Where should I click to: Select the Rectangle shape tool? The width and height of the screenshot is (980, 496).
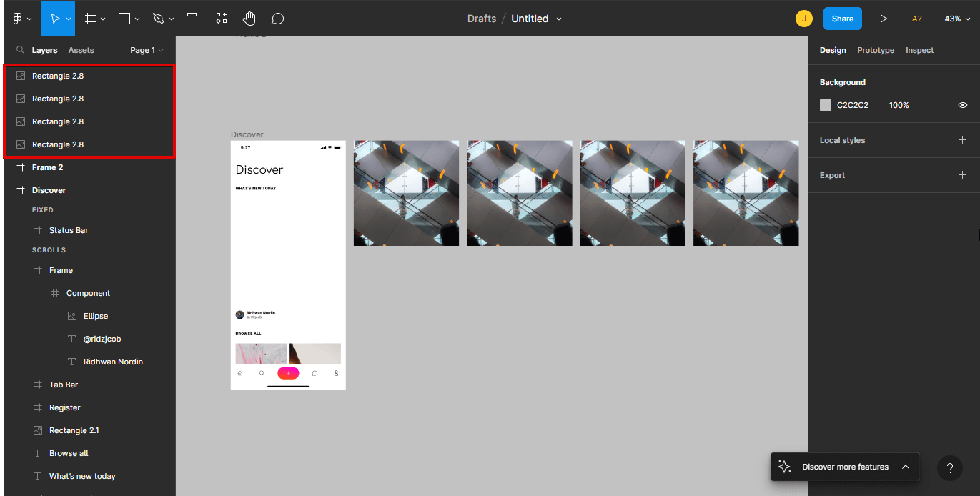[x=123, y=18]
